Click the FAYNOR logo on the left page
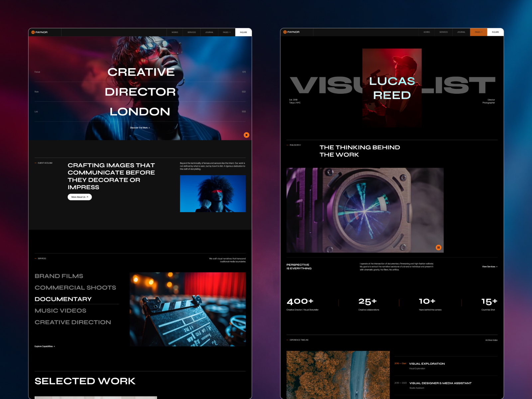Viewport: 532px width, 399px height. click(x=40, y=32)
